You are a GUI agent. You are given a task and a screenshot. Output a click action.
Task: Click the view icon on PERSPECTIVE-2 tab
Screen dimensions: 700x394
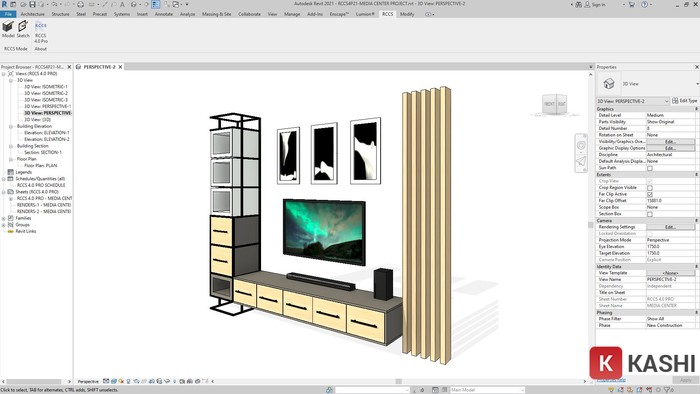click(79, 67)
